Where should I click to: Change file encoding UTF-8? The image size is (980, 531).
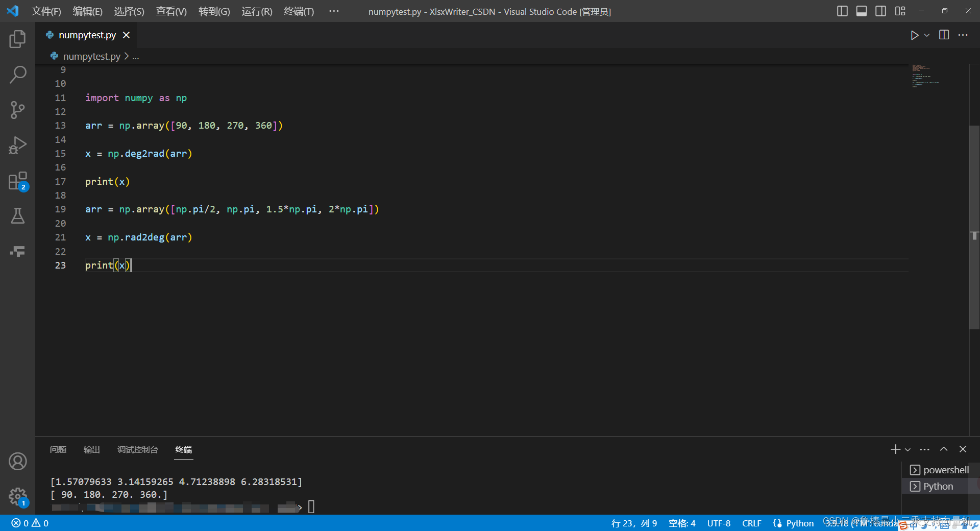719,523
